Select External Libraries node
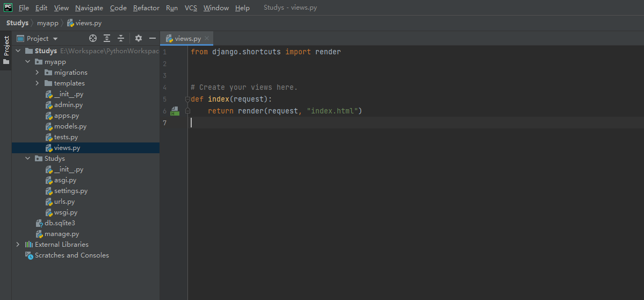Viewport: 644px width, 300px height. (57, 244)
